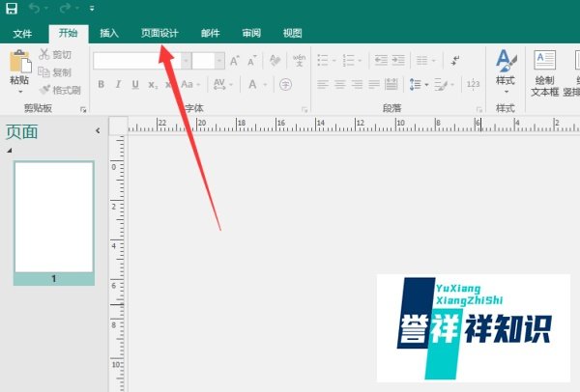The width and height of the screenshot is (580, 392).
Task: Open the 字体 dialog launcher
Action: (304, 109)
